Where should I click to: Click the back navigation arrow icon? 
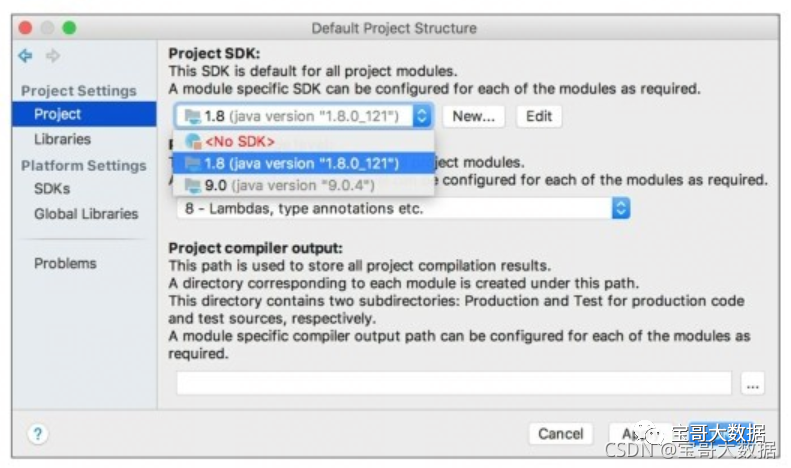point(25,55)
